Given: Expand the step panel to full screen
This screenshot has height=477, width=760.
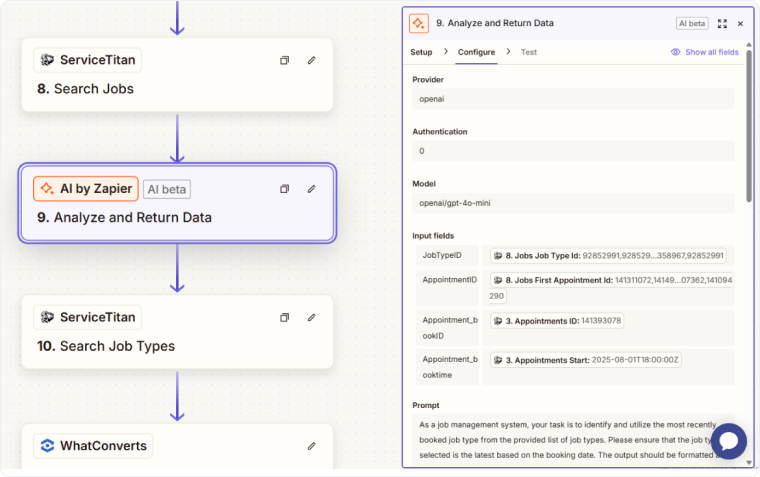Looking at the screenshot, I should coord(722,23).
